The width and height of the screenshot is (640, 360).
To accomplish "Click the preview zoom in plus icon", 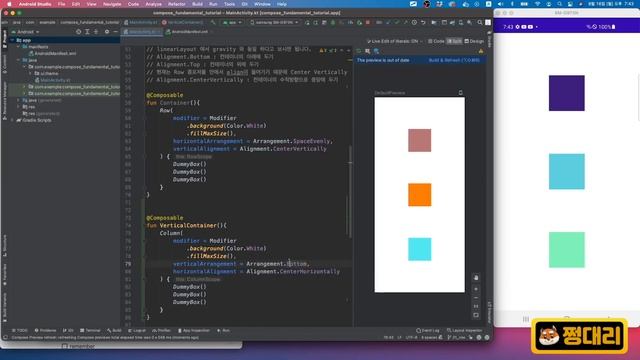I will point(476,289).
